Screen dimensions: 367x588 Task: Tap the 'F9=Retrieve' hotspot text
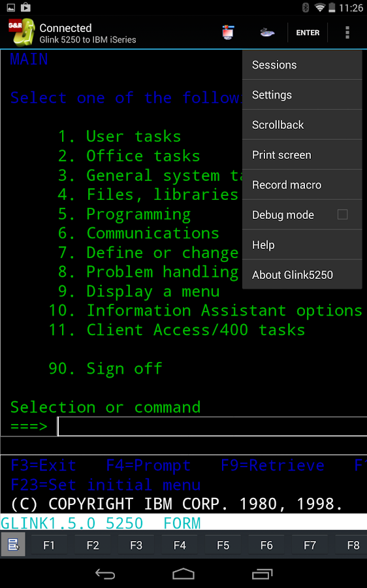[272, 465]
